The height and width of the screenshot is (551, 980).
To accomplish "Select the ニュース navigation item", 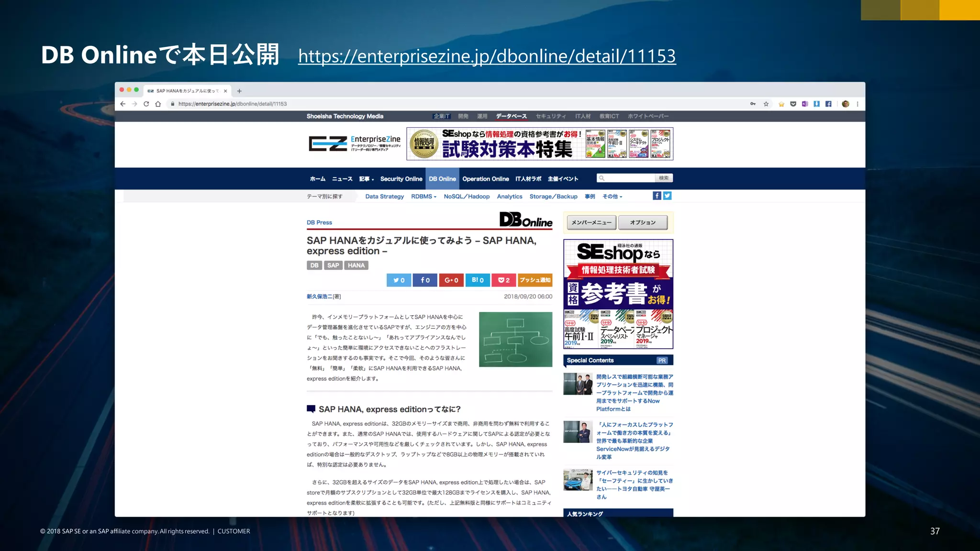I will pyautogui.click(x=342, y=179).
